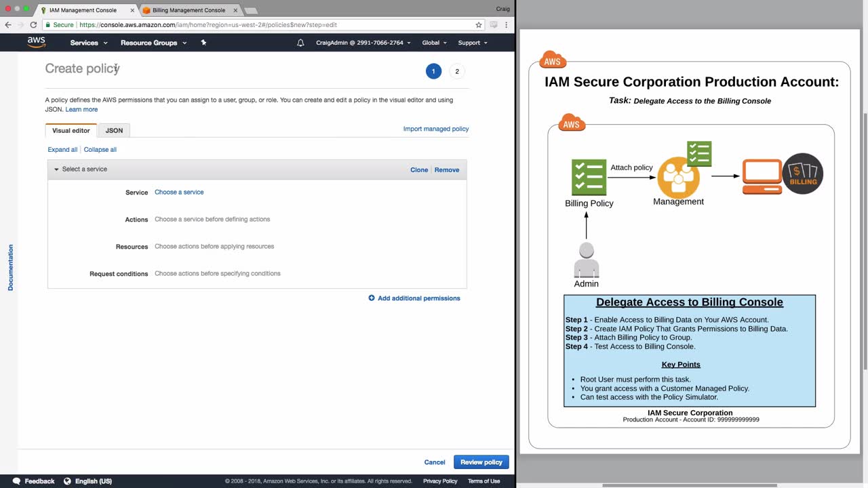Viewport: 868px width, 488px height.
Task: Click the English (US) language selector
Action: pos(94,481)
